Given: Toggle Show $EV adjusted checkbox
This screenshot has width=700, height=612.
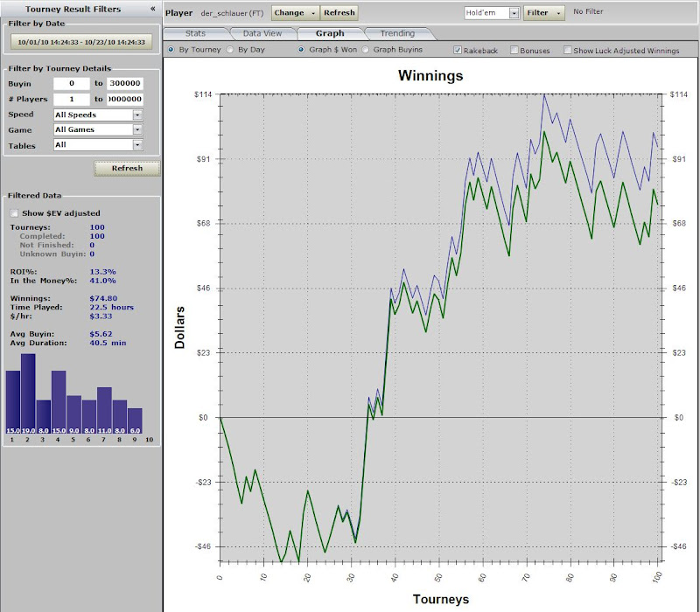Looking at the screenshot, I should point(14,213).
